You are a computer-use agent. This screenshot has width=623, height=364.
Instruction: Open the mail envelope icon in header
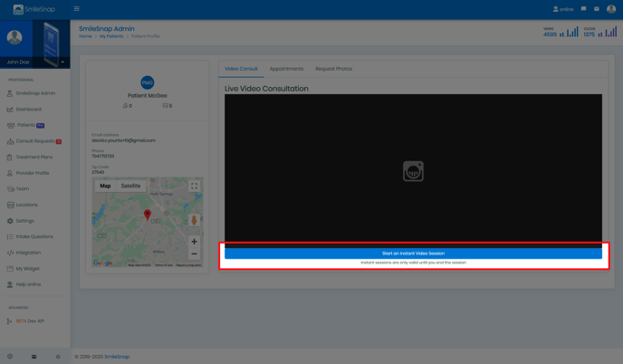597,9
